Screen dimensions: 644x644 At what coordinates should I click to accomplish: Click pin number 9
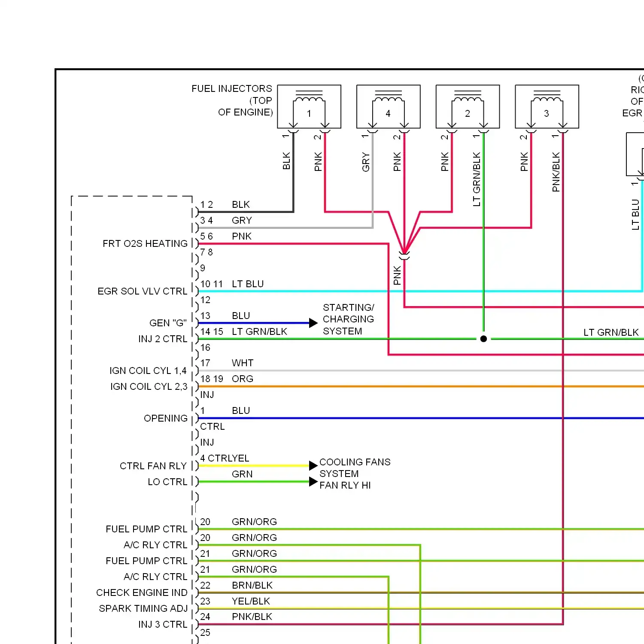click(x=203, y=268)
